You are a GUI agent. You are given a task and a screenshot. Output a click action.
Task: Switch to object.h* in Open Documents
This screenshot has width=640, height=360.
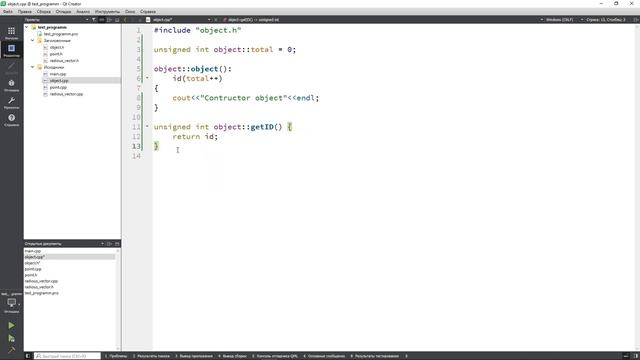coord(32,263)
